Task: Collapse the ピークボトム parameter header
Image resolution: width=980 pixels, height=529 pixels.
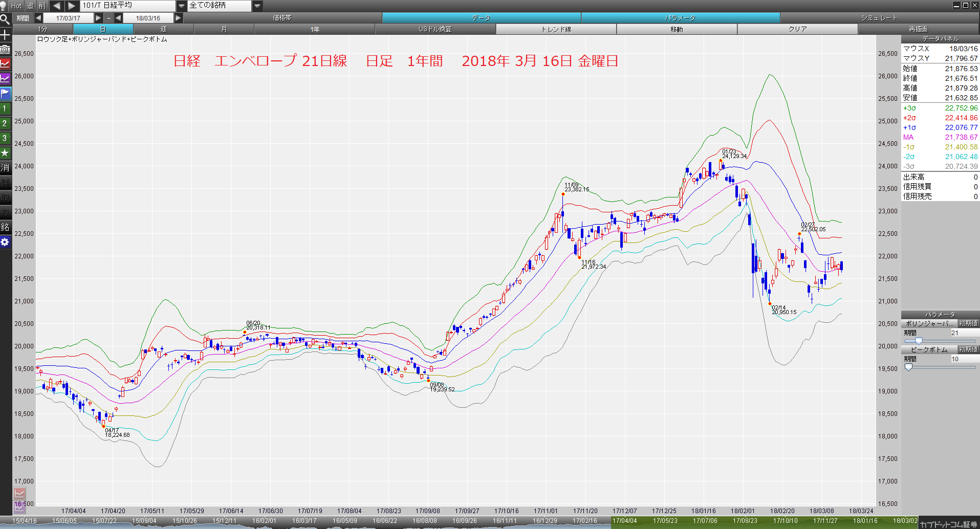Action: [x=929, y=349]
